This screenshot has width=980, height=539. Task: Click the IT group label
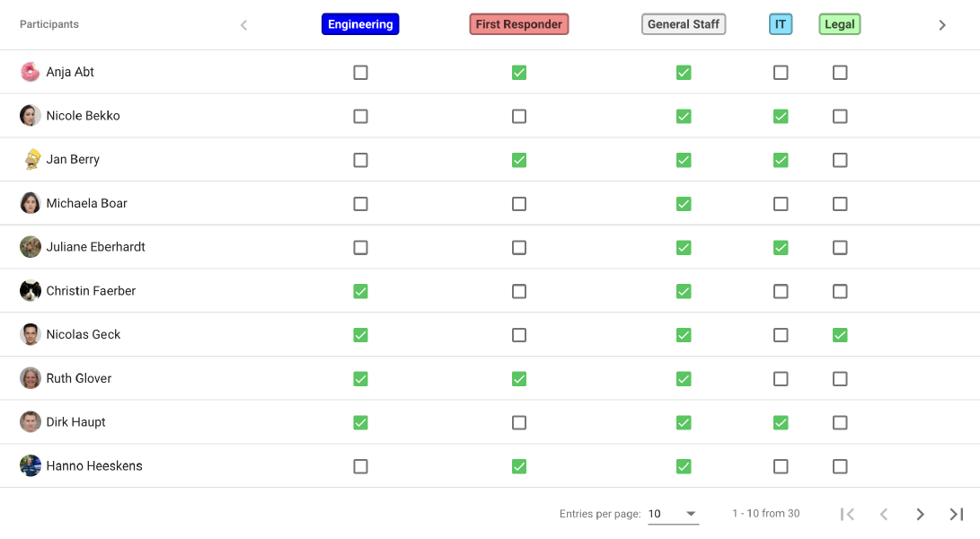781,23
